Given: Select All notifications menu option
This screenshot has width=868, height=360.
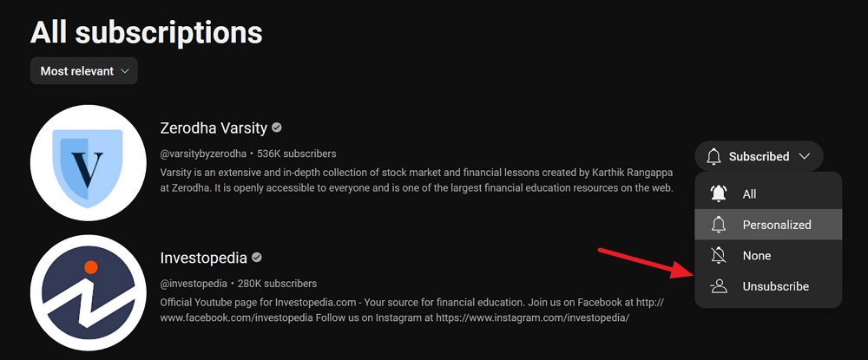Looking at the screenshot, I should point(750,193).
